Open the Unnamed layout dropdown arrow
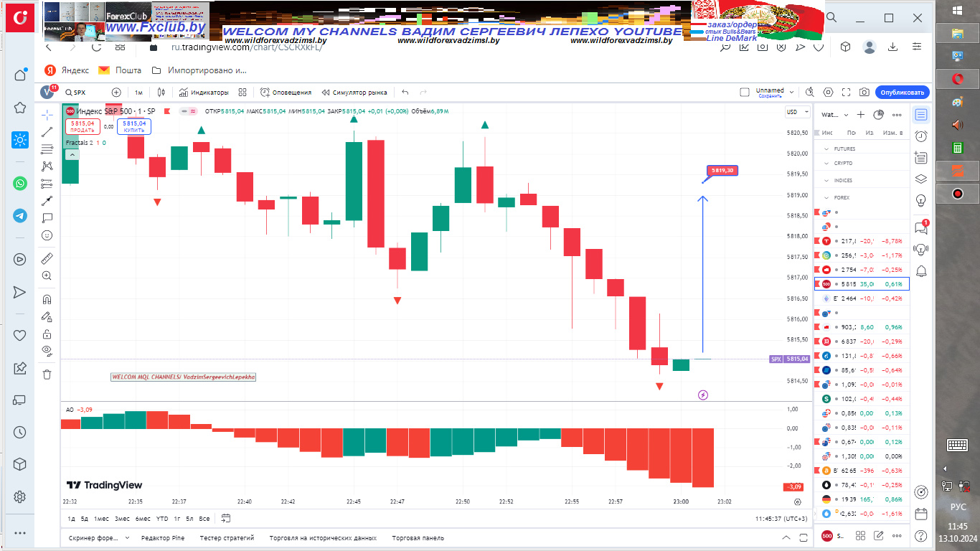 [791, 93]
